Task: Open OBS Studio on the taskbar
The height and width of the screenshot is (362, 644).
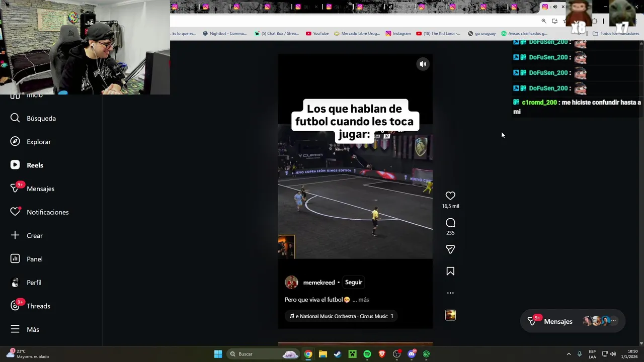Action: point(397,354)
